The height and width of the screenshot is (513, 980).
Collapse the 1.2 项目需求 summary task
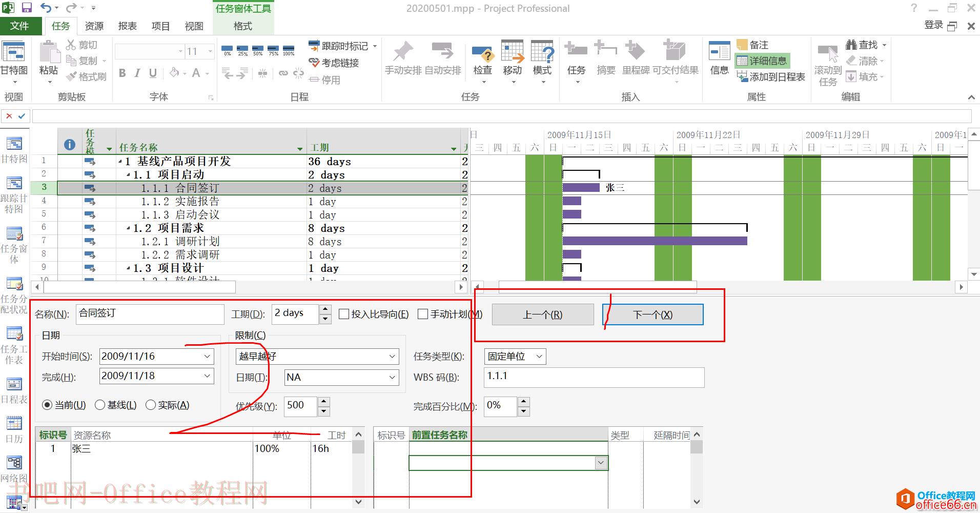coord(128,228)
